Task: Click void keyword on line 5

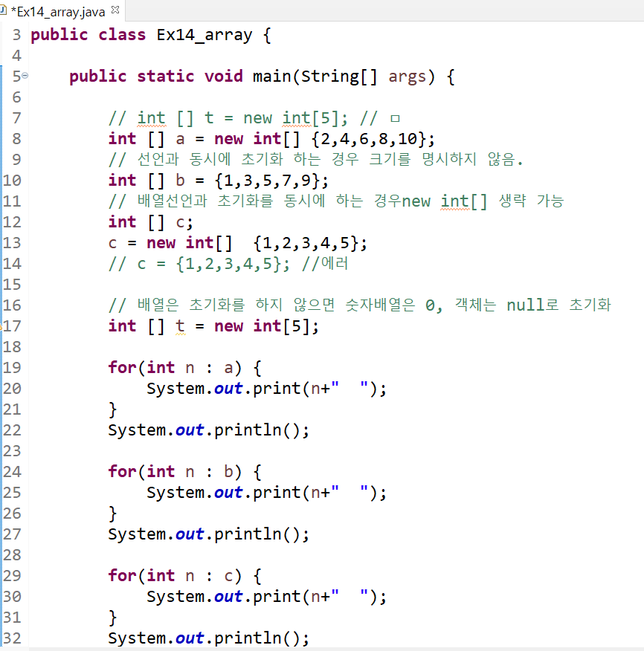Action: pos(224,77)
